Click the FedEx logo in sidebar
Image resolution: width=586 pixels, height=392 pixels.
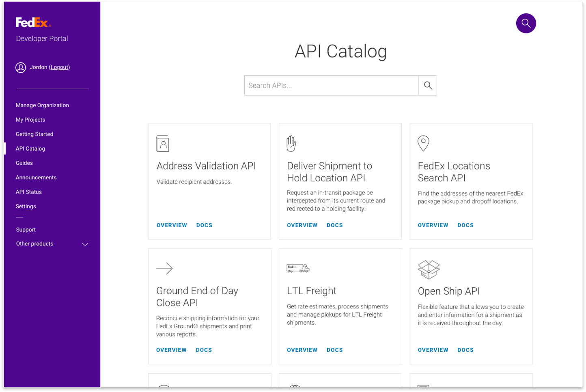coord(33,23)
